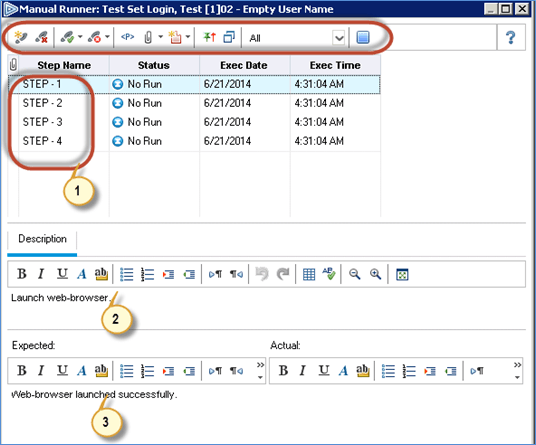Click the Show Parameters <P> icon
This screenshot has width=536, height=445.
click(128, 37)
